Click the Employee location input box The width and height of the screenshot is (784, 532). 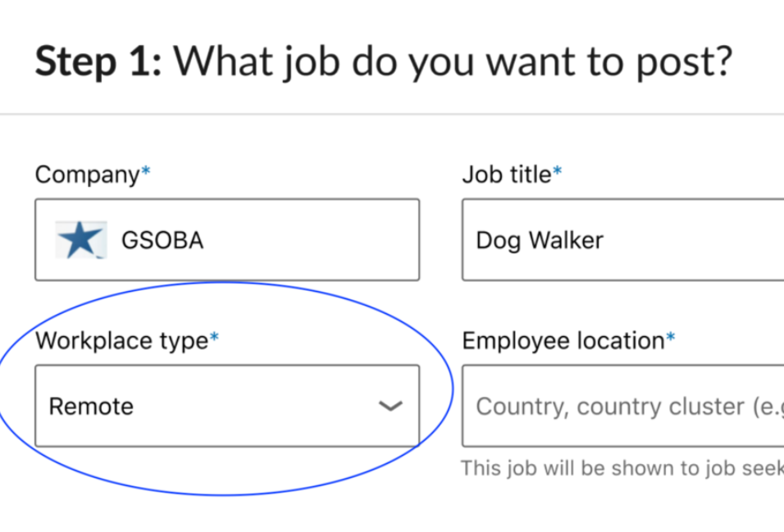point(623,406)
